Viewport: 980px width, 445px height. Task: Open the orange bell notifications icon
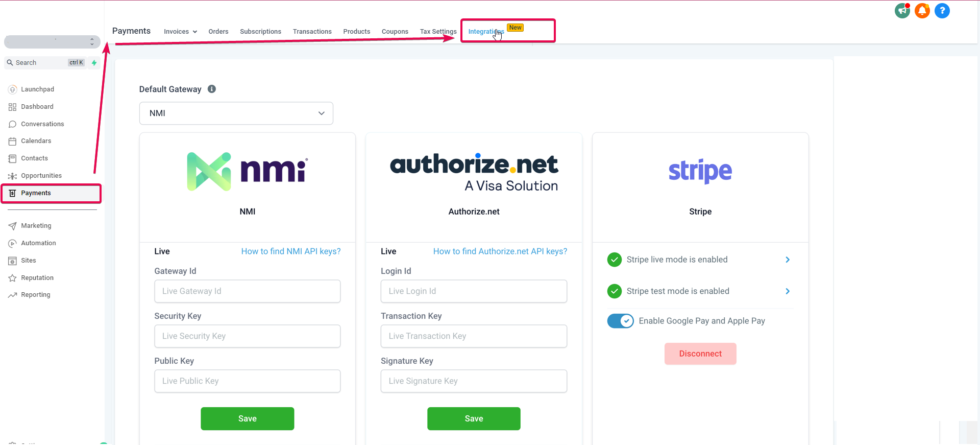922,11
